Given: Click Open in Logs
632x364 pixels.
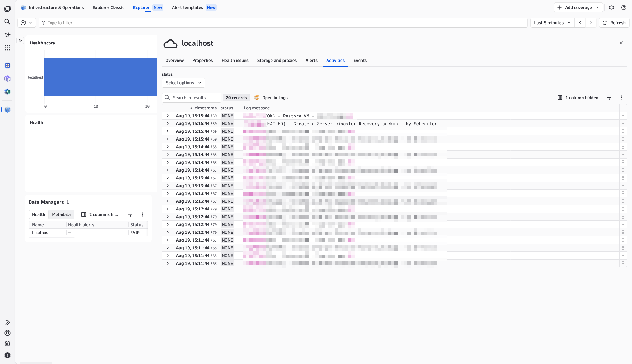Looking at the screenshot, I should click(x=271, y=98).
